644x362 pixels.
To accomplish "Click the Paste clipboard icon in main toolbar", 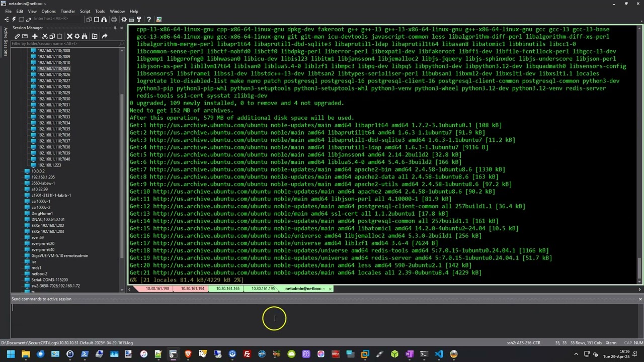I will (x=97, y=20).
